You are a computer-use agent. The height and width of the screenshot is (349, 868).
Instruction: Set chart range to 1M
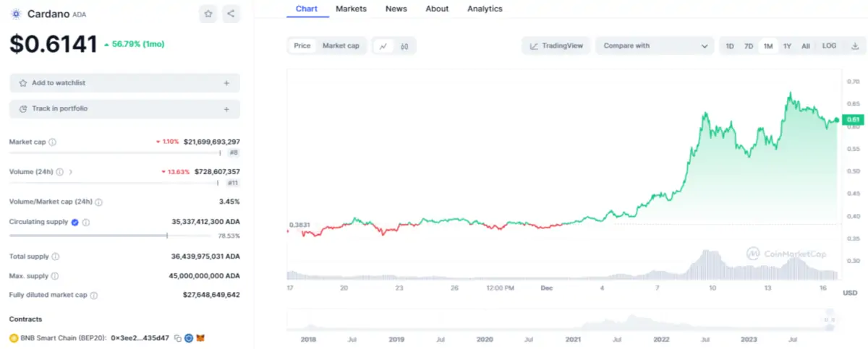coord(768,46)
